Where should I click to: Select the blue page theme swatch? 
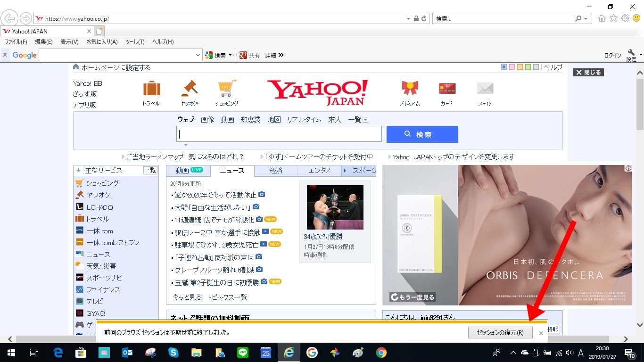pyautogui.click(x=504, y=67)
